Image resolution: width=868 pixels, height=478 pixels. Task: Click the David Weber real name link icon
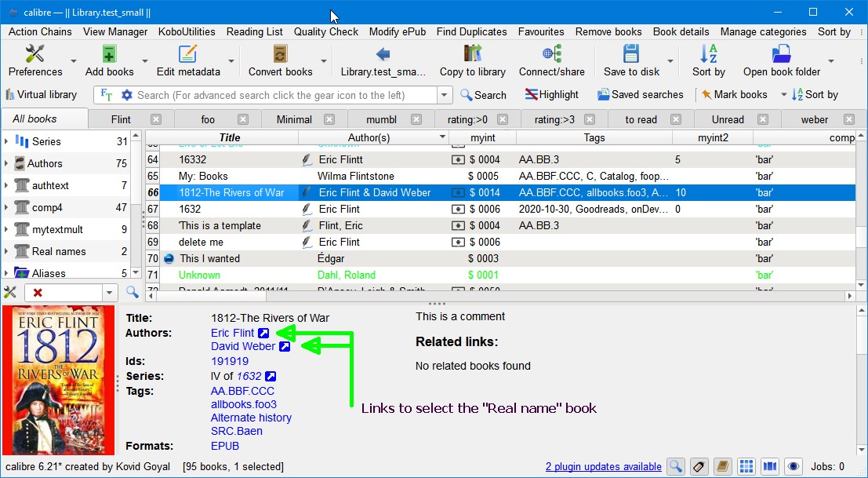tap(285, 346)
